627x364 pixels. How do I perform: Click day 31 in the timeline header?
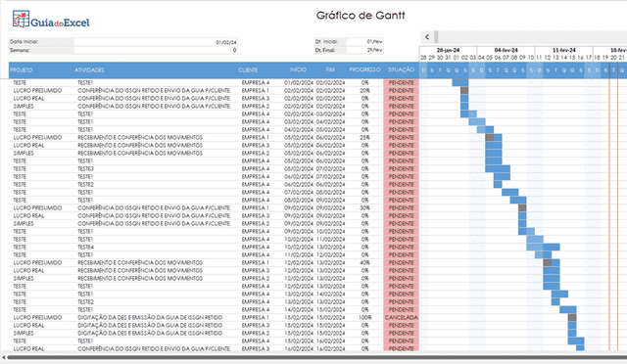449,58
